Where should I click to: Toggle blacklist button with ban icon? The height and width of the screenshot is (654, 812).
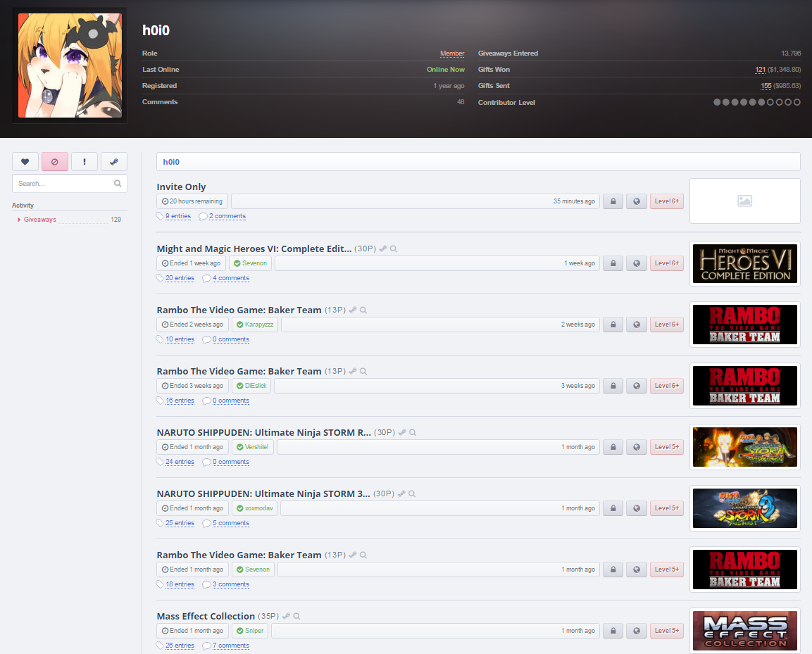[x=54, y=161]
